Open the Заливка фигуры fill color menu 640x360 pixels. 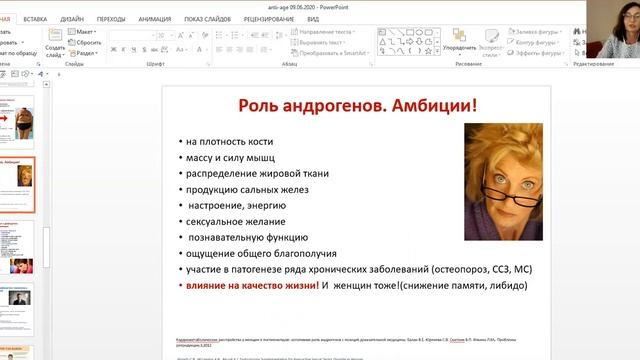pyautogui.click(x=535, y=31)
